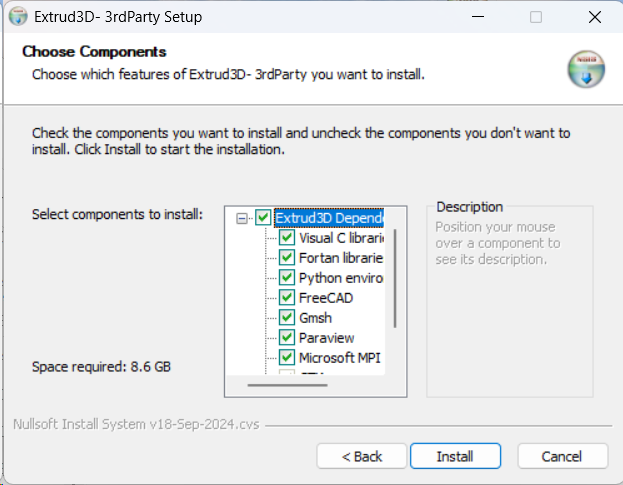Uncheck the Visual C libraries checkbox
Image resolution: width=623 pixels, height=485 pixels.
[x=286, y=238]
